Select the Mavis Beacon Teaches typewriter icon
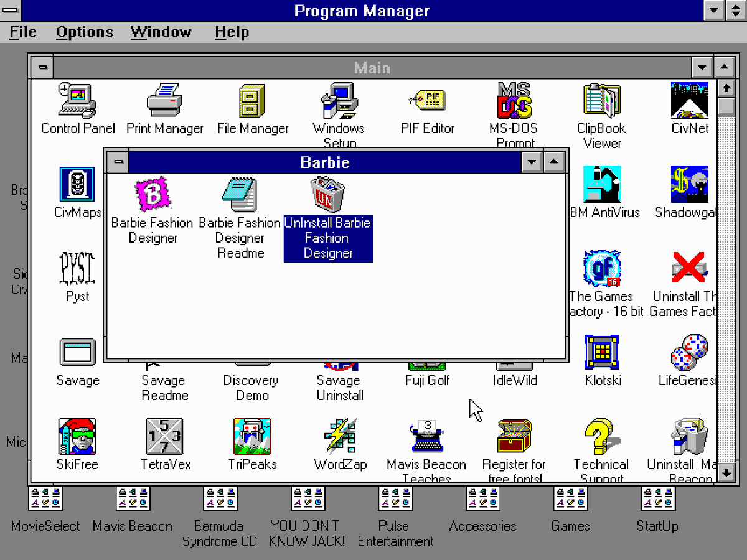The width and height of the screenshot is (747, 560). pyautogui.click(x=428, y=436)
